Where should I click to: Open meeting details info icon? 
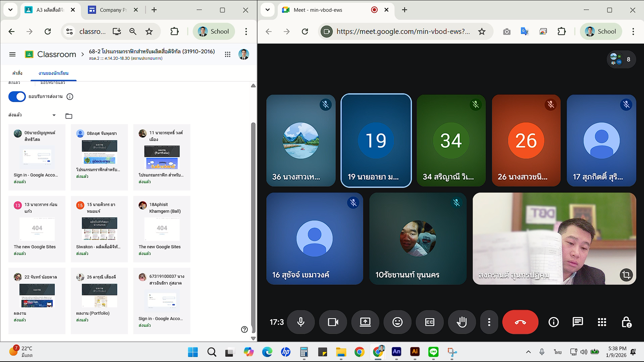tap(553, 322)
